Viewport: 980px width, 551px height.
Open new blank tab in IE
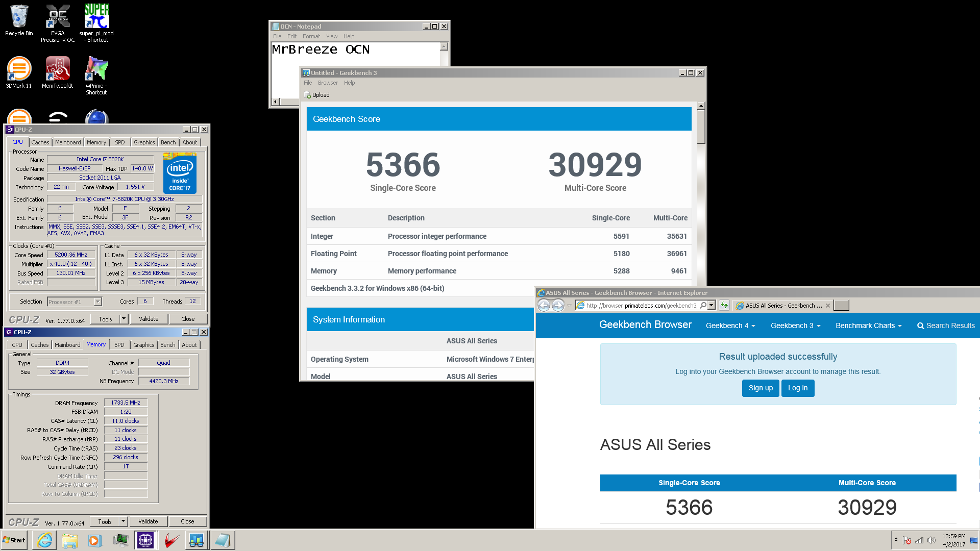point(841,305)
